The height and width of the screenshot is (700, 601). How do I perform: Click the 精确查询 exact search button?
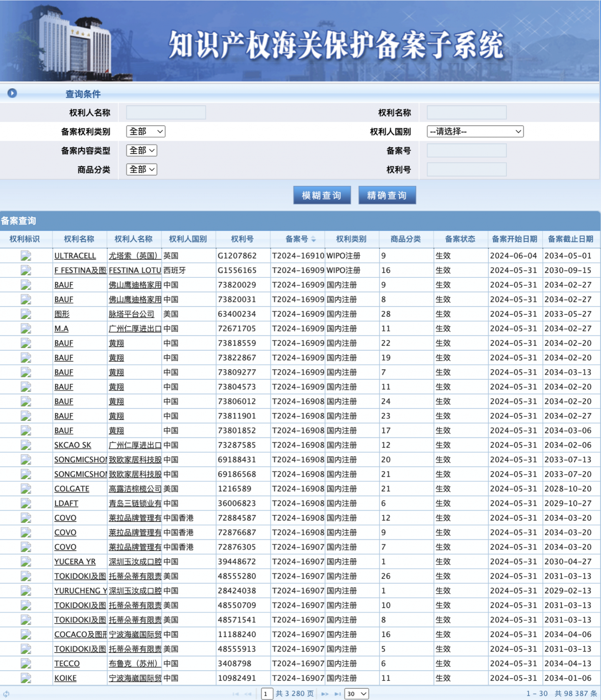coord(387,195)
